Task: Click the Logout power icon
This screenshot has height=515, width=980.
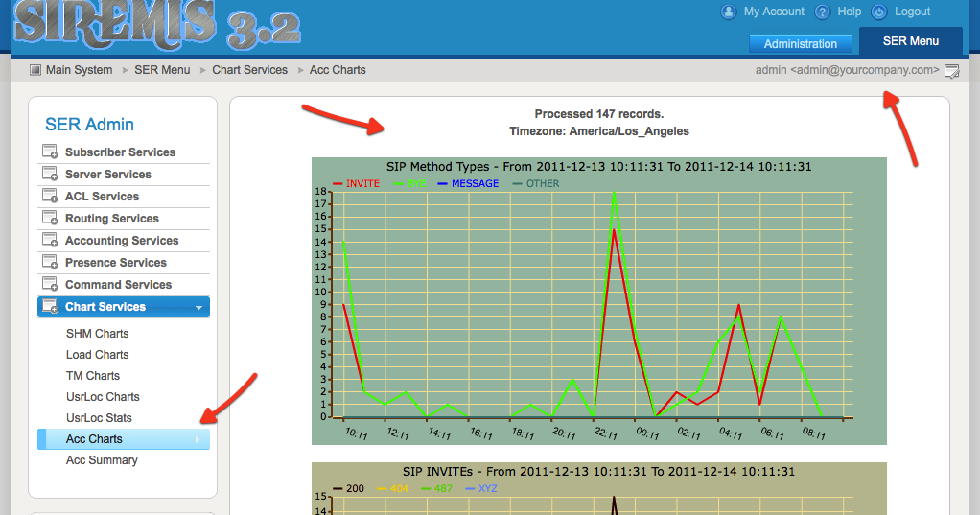Action: coord(879,12)
